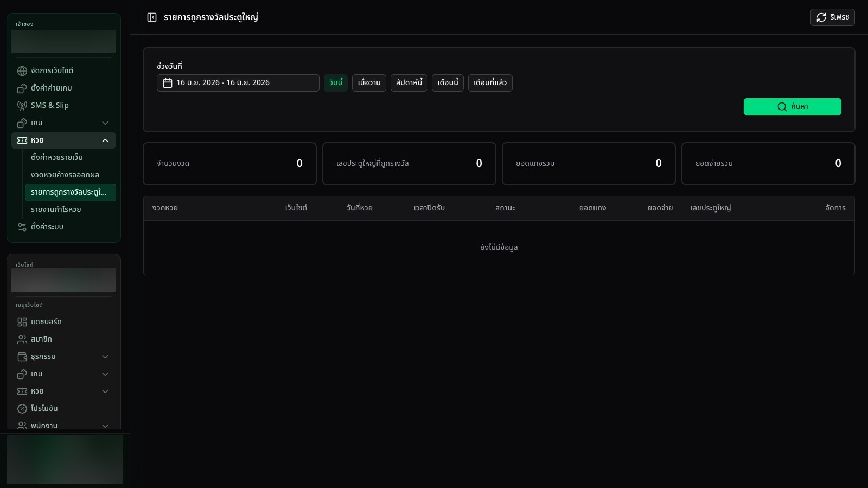Click the wallet icon beside ธุรกรรม

pyautogui.click(x=22, y=357)
